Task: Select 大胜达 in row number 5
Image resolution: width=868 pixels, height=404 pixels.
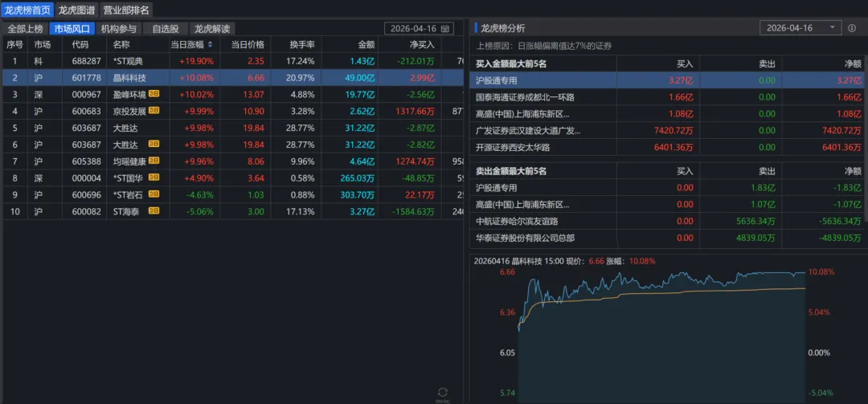Action: (125, 127)
